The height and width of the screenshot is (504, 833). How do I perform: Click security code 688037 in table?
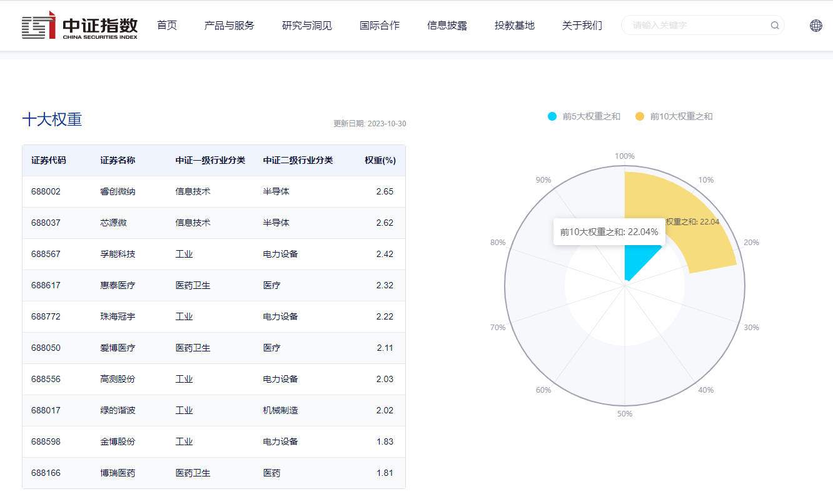click(x=46, y=223)
